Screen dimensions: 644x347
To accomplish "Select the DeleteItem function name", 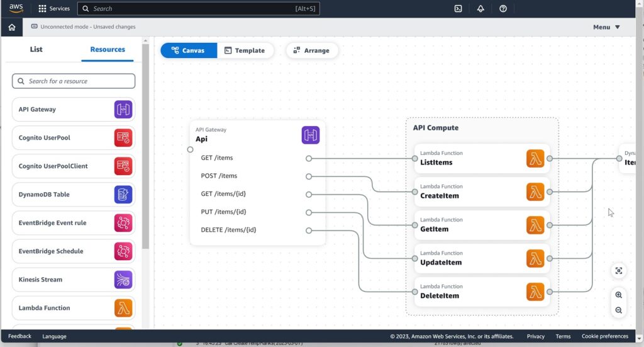I will pos(440,295).
